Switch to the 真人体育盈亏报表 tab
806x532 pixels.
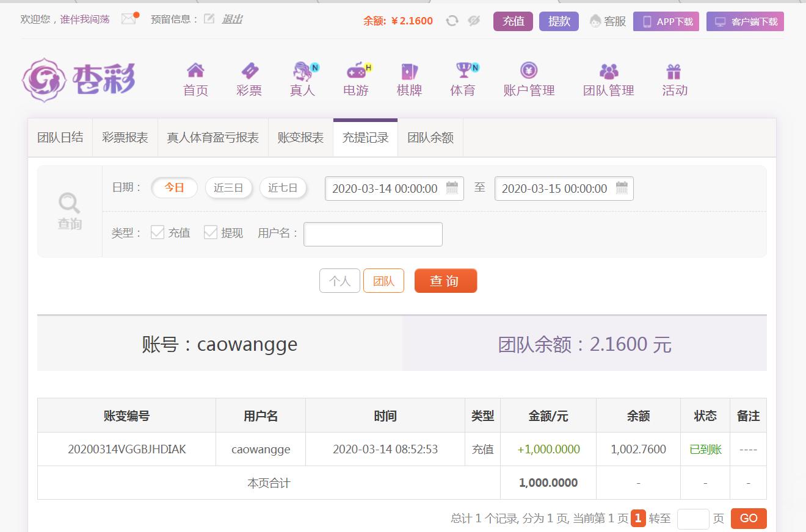(213, 138)
